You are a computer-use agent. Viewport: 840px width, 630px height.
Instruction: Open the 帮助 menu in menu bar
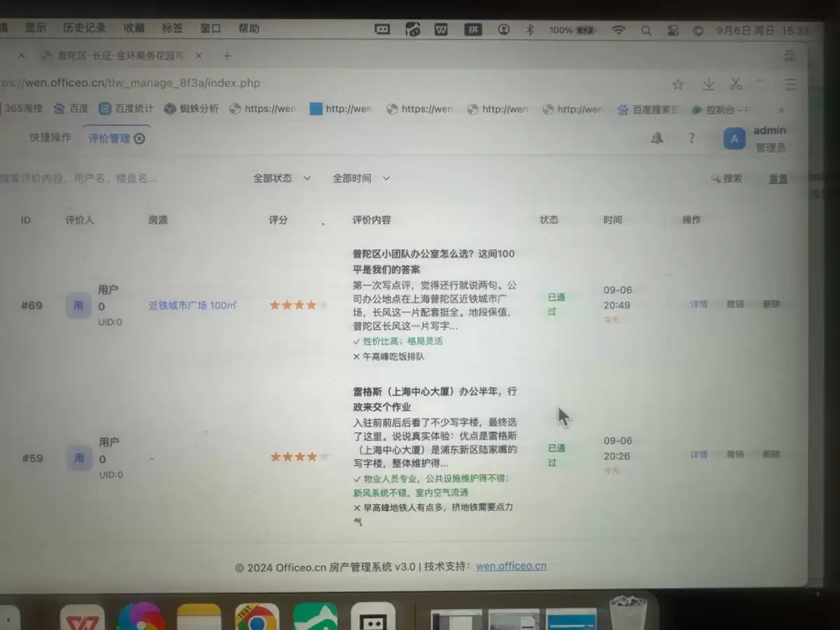point(248,28)
